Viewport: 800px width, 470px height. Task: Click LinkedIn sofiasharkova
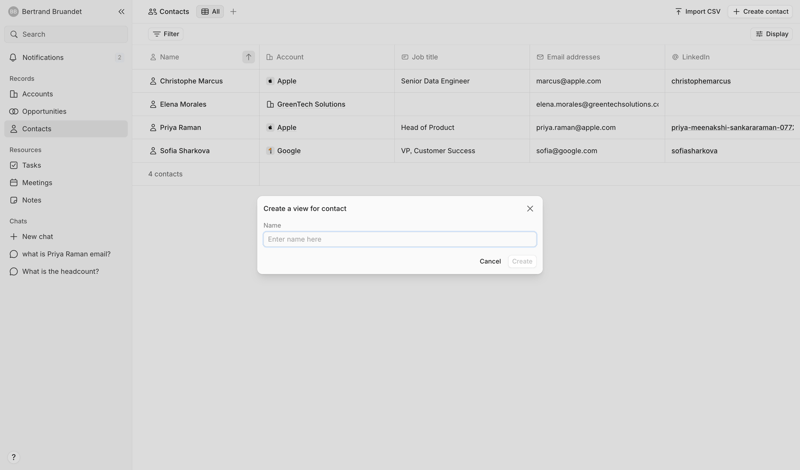click(x=694, y=151)
